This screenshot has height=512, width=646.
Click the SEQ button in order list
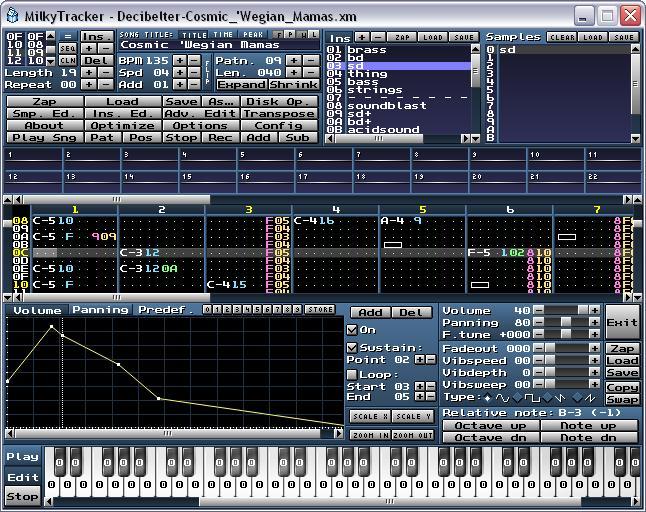tap(67, 48)
